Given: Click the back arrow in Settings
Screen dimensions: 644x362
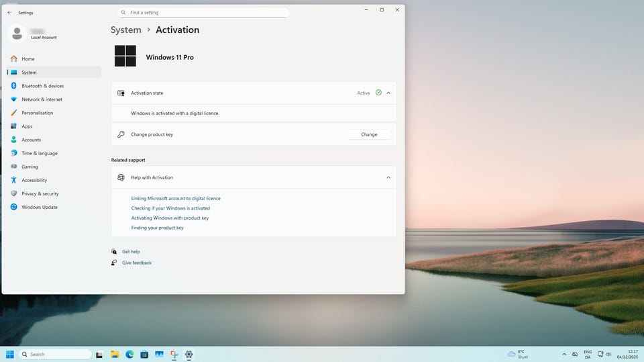Looking at the screenshot, I should tap(9, 12).
